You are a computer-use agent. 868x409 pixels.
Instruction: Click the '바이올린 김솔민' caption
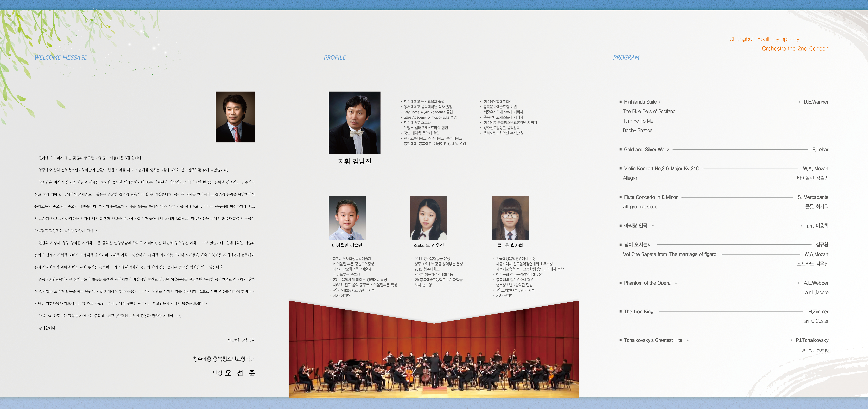click(347, 245)
